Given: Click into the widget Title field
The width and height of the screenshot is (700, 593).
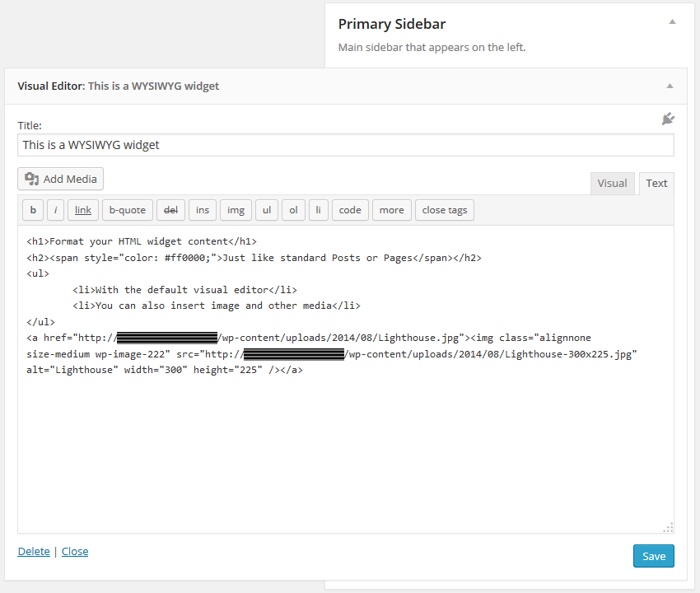Looking at the screenshot, I should coord(346,145).
